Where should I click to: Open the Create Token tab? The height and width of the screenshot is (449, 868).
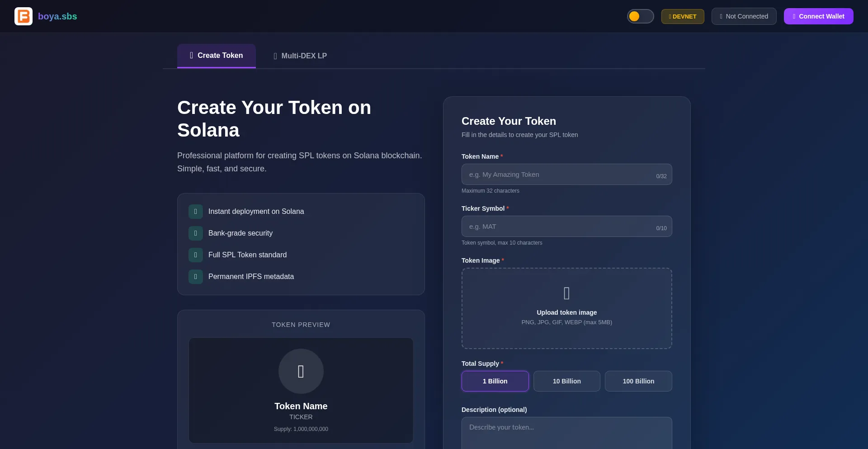[217, 56]
